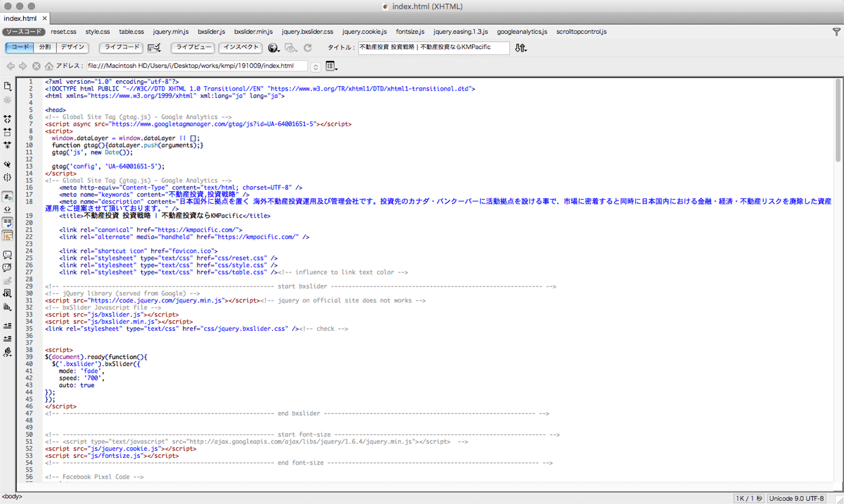
Task: Open jquery.easing.1.3.js related file
Action: pos(460,32)
